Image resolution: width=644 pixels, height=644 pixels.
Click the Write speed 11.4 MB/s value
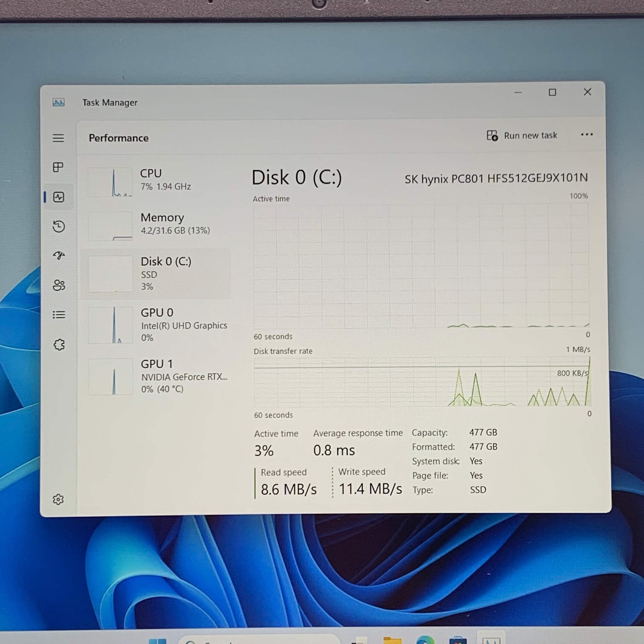[x=370, y=489]
